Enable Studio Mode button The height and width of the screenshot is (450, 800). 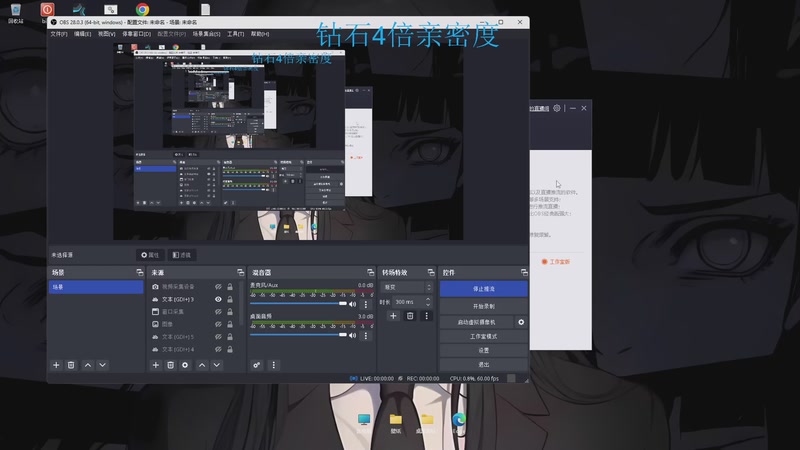(x=483, y=337)
